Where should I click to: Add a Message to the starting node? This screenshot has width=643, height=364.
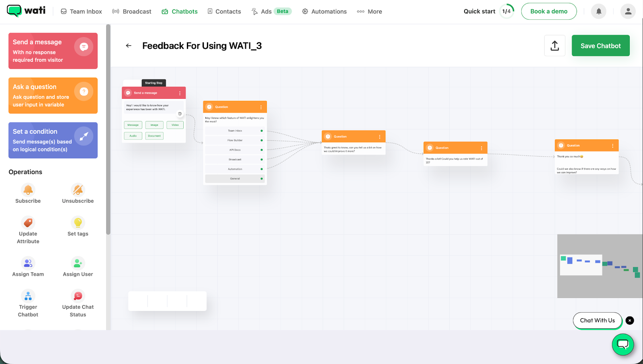pyautogui.click(x=133, y=125)
